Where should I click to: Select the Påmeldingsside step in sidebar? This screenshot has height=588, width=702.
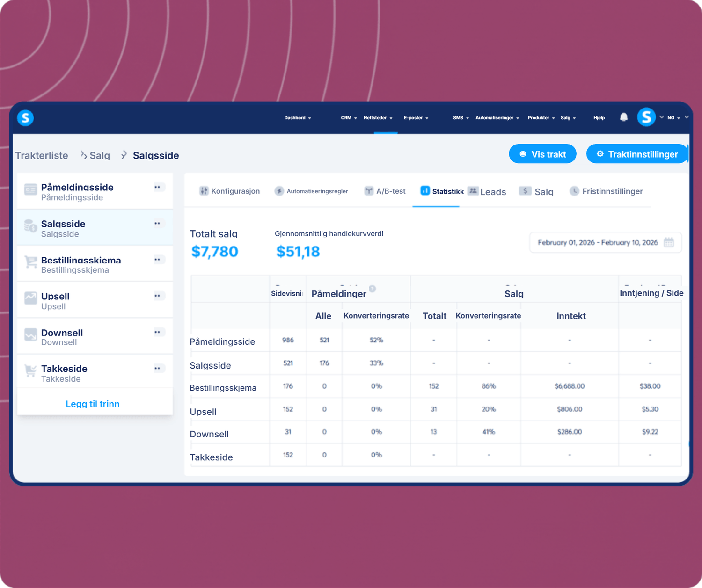pos(95,191)
